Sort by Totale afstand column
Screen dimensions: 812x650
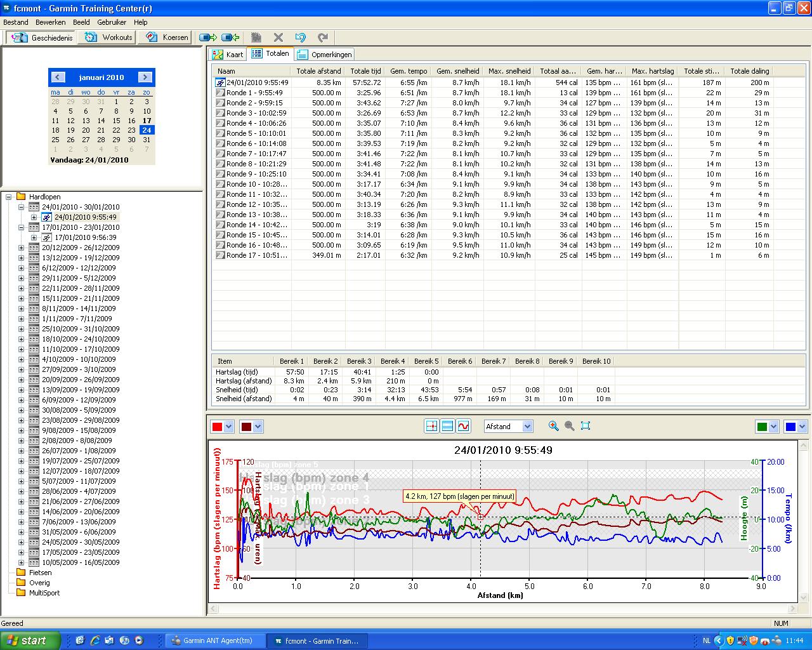click(318, 71)
